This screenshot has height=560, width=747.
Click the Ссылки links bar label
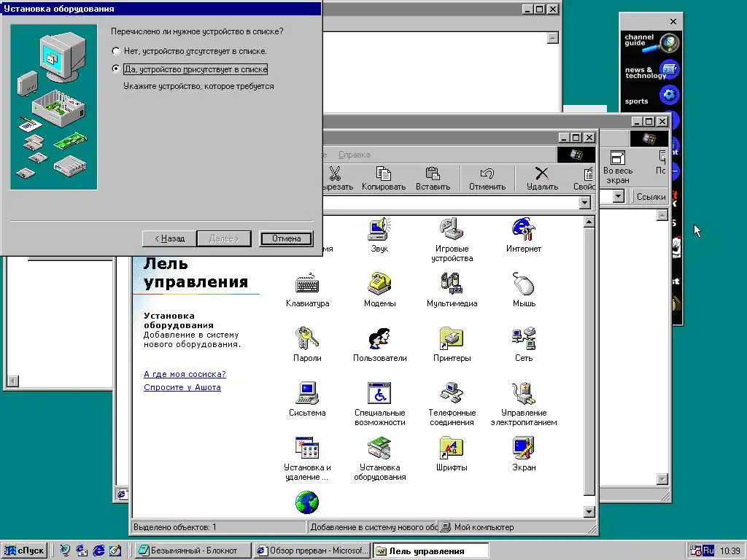tap(651, 197)
